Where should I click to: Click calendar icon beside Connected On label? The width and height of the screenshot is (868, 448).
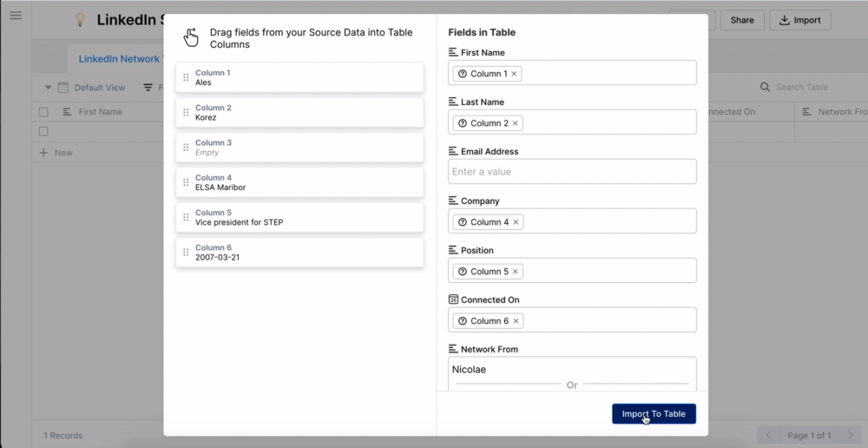tap(453, 300)
